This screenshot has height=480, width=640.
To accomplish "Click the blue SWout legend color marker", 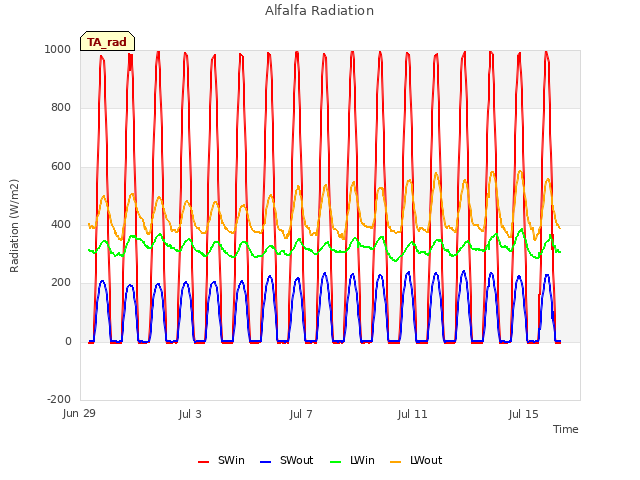I will [265, 462].
